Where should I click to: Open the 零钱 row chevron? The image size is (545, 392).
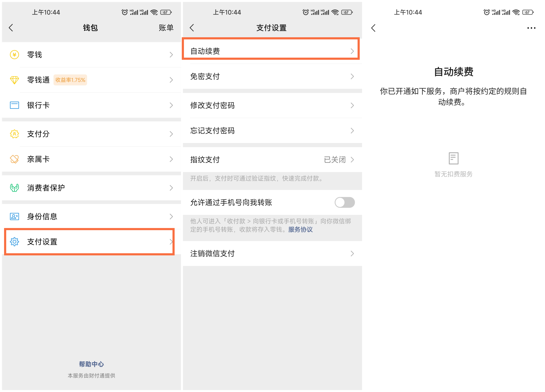click(171, 55)
